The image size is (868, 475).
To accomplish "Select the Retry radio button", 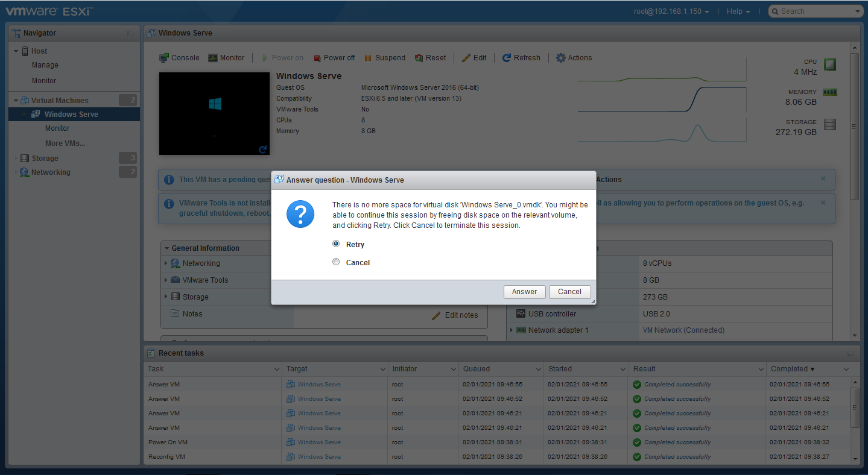I will pos(336,244).
